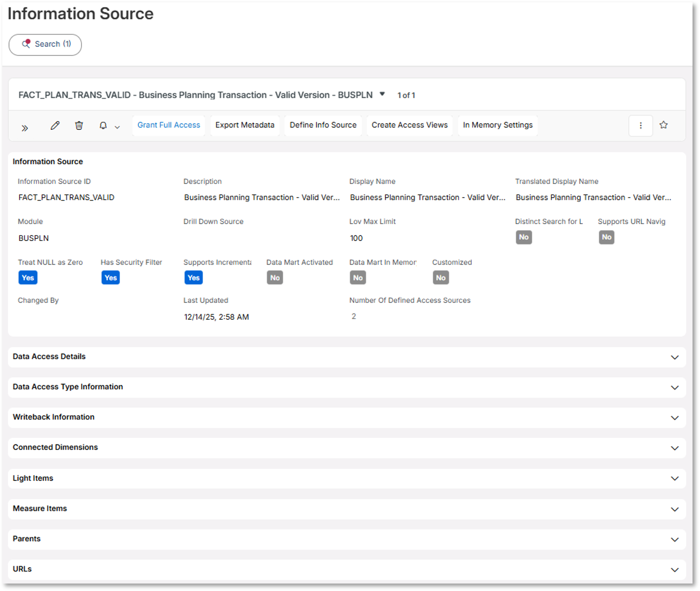Open the dropdown arrow beside the bell
Image resolution: width=700 pixels, height=591 pixels.
click(x=117, y=127)
